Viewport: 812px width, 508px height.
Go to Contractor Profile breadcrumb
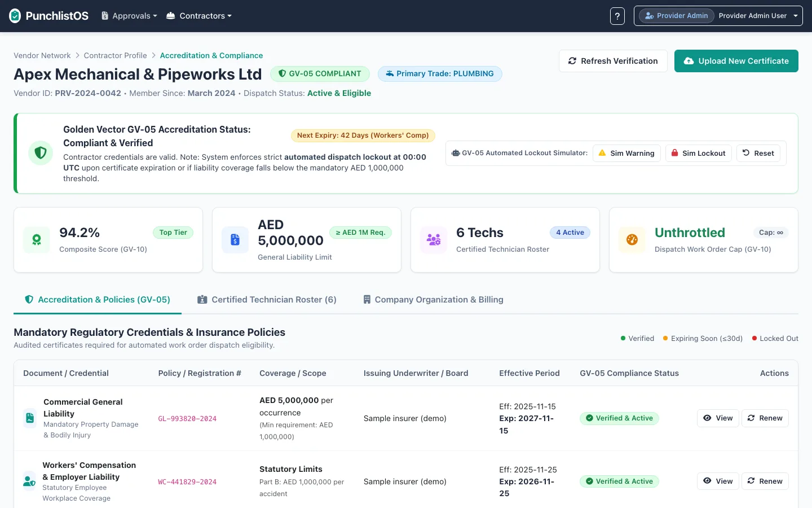click(x=116, y=55)
